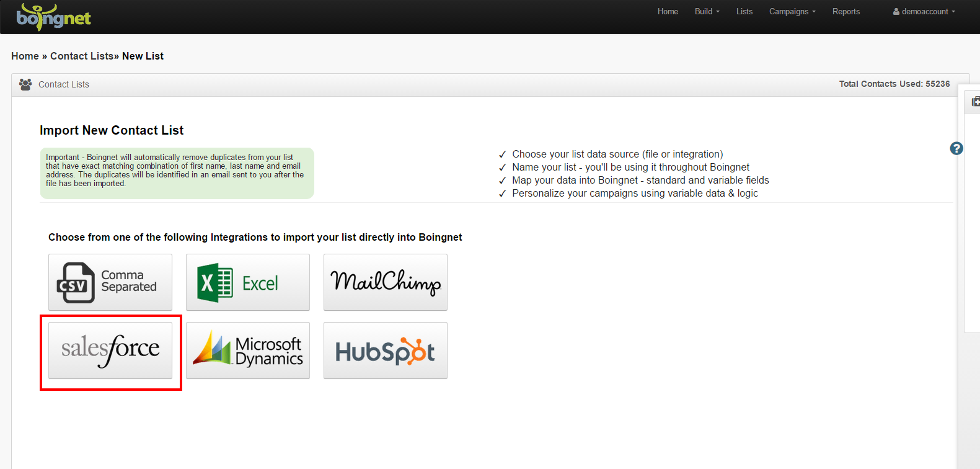Go to Home breadcrumb link
The height and width of the screenshot is (469, 980).
[25, 56]
